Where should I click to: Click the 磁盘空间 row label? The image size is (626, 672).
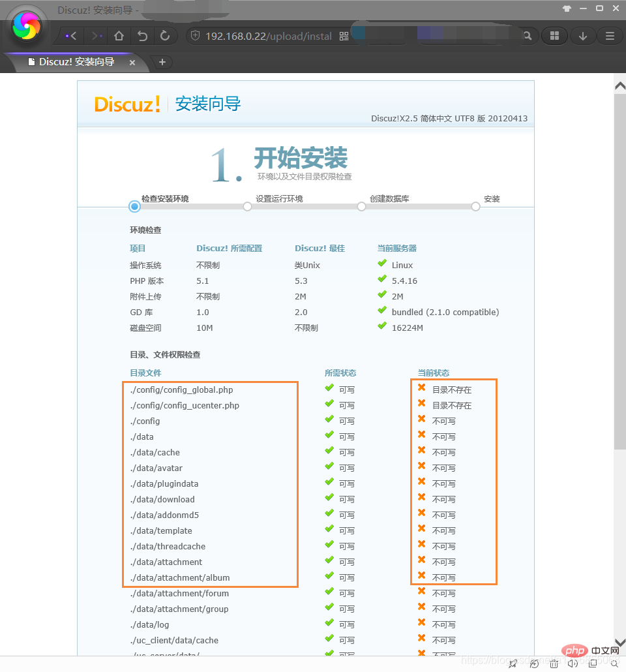[x=145, y=328]
